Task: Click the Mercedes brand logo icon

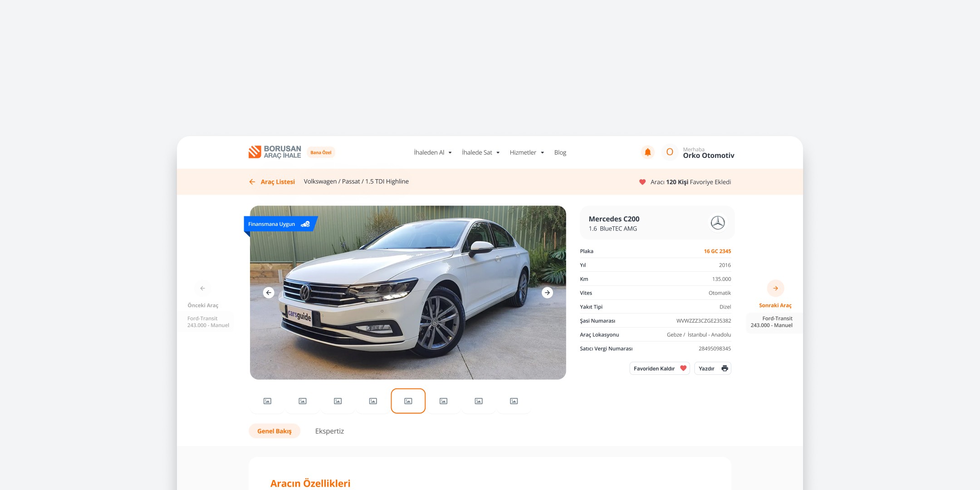Action: 717,223
